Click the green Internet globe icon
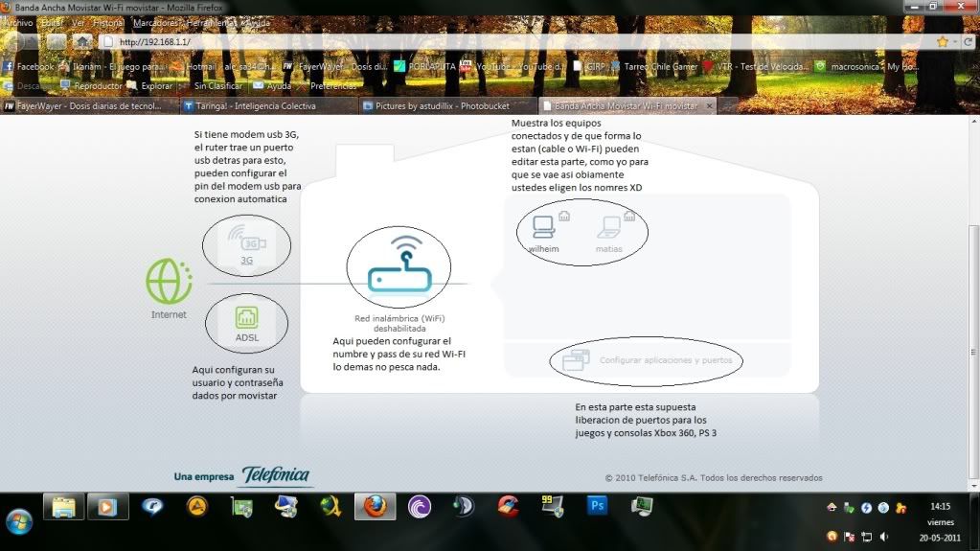 tap(169, 282)
